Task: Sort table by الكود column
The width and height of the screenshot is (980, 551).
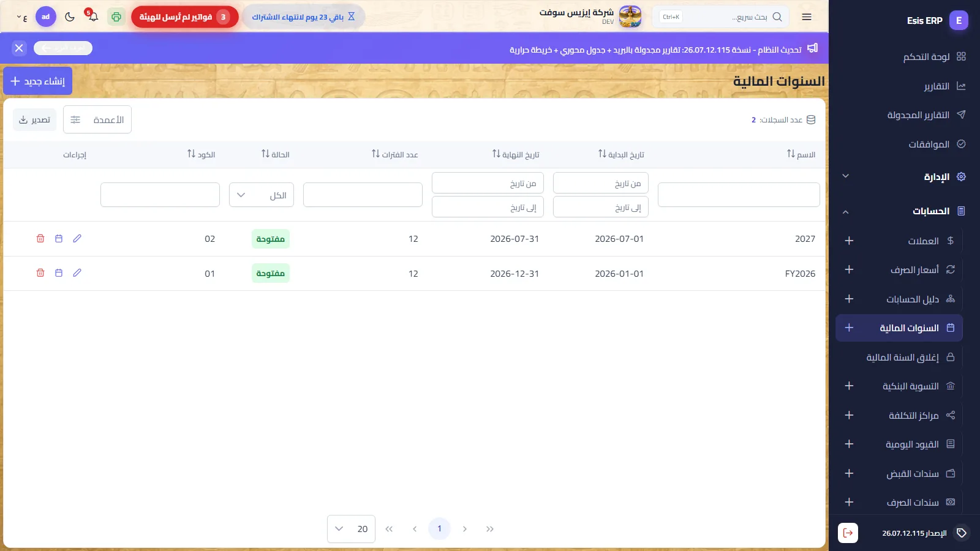Action: [201, 154]
